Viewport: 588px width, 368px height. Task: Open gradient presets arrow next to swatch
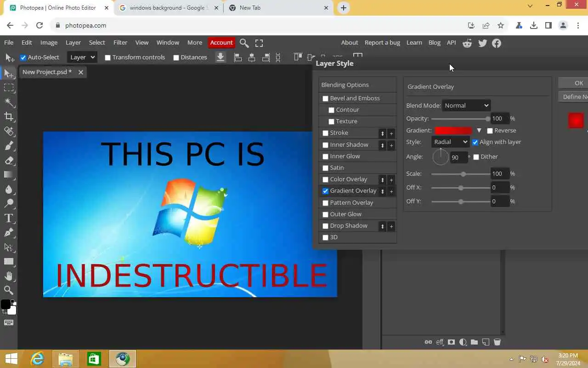[x=479, y=131]
